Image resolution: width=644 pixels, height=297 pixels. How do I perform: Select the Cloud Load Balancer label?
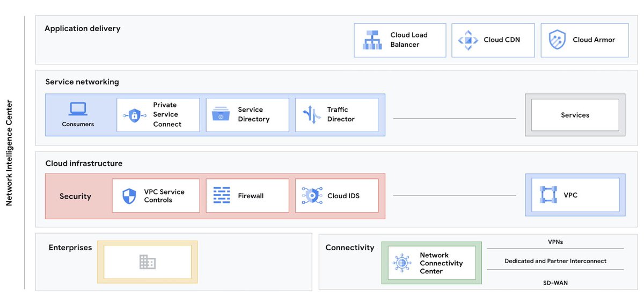click(x=409, y=40)
